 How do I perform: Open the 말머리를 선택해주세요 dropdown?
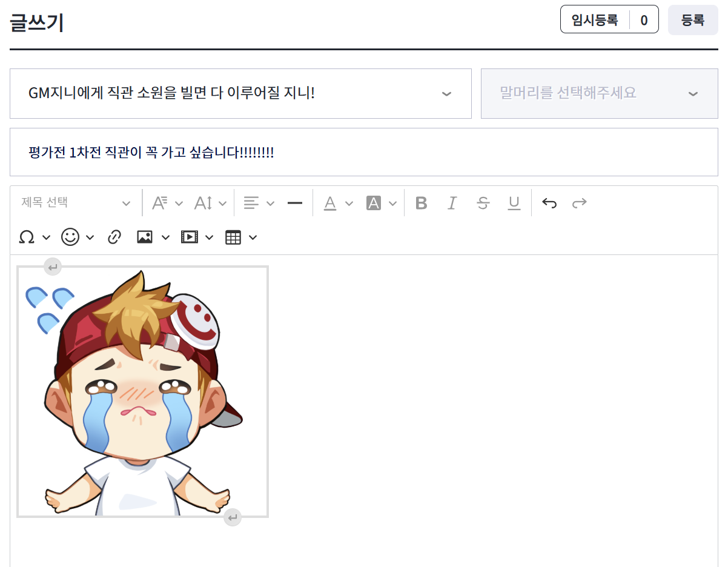(x=599, y=93)
